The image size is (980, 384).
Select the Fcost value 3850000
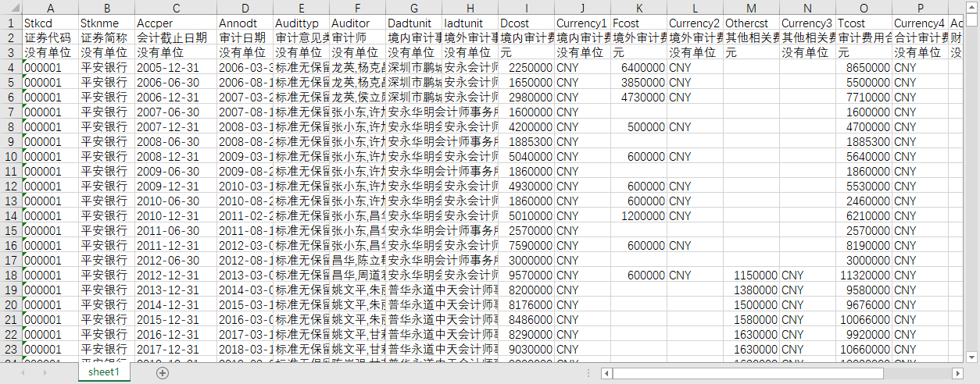638,82
